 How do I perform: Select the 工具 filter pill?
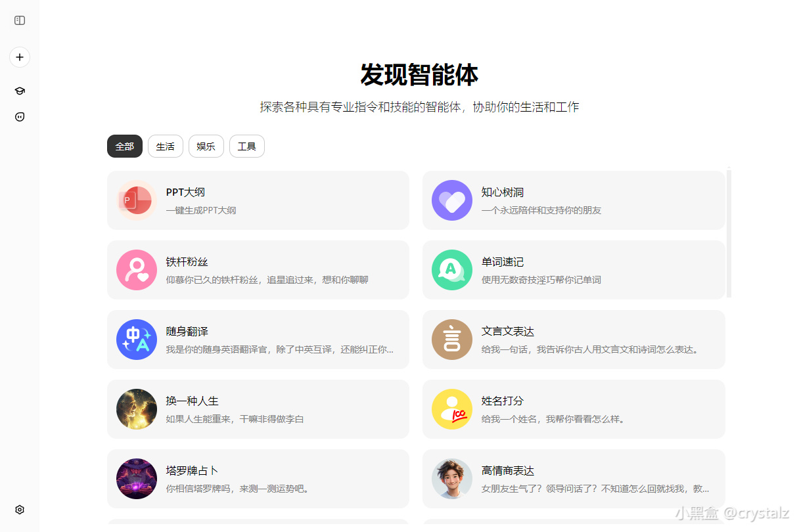pos(246,146)
